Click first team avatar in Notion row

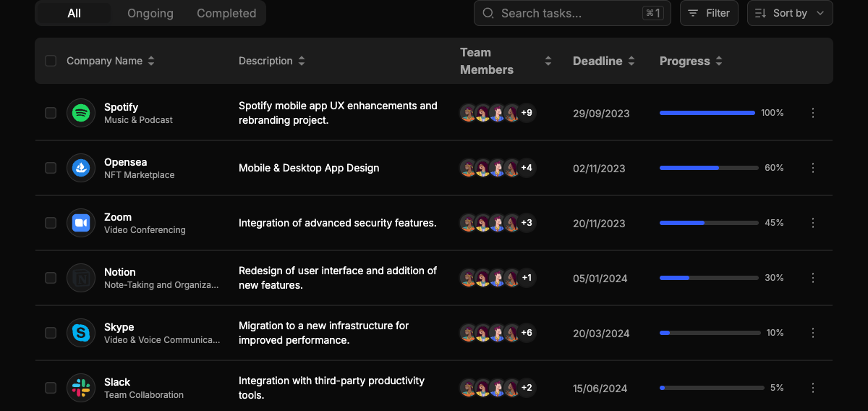pos(468,278)
